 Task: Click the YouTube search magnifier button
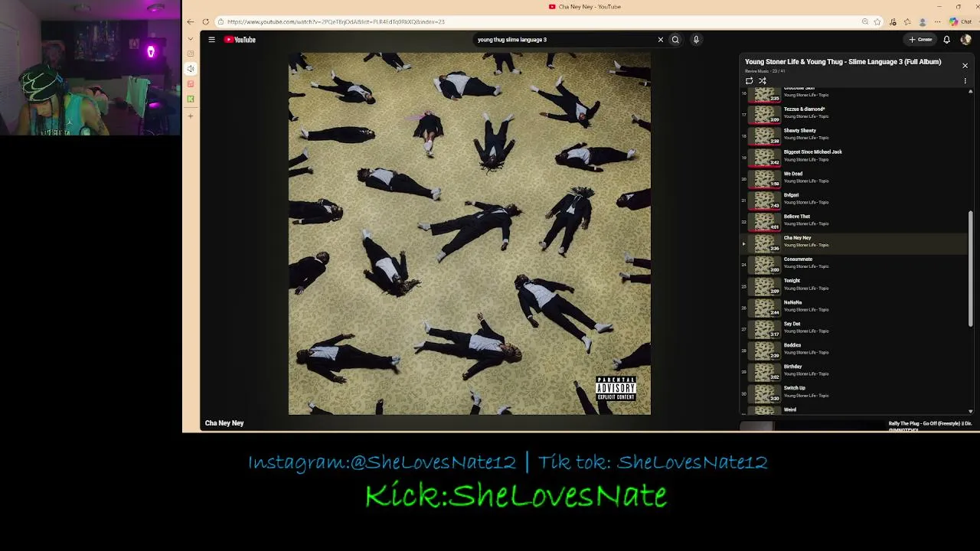(x=675, y=40)
